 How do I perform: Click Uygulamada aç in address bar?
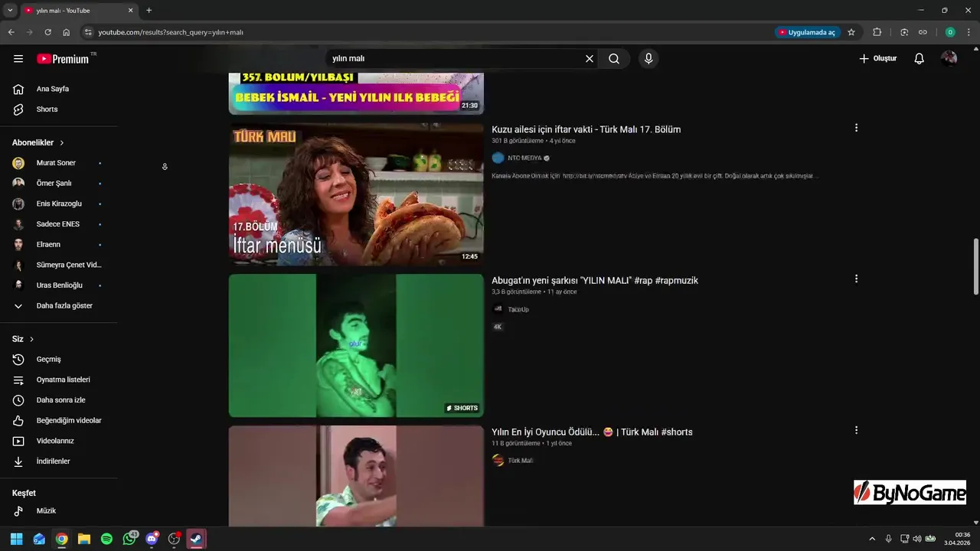point(807,32)
